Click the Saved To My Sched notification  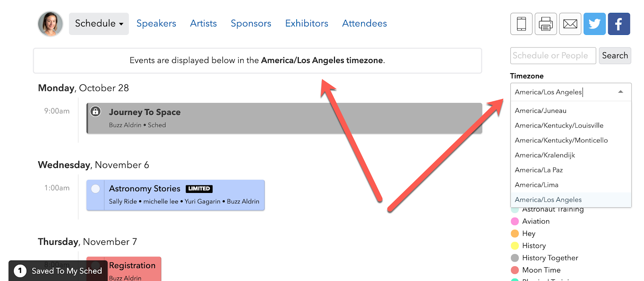click(x=58, y=271)
